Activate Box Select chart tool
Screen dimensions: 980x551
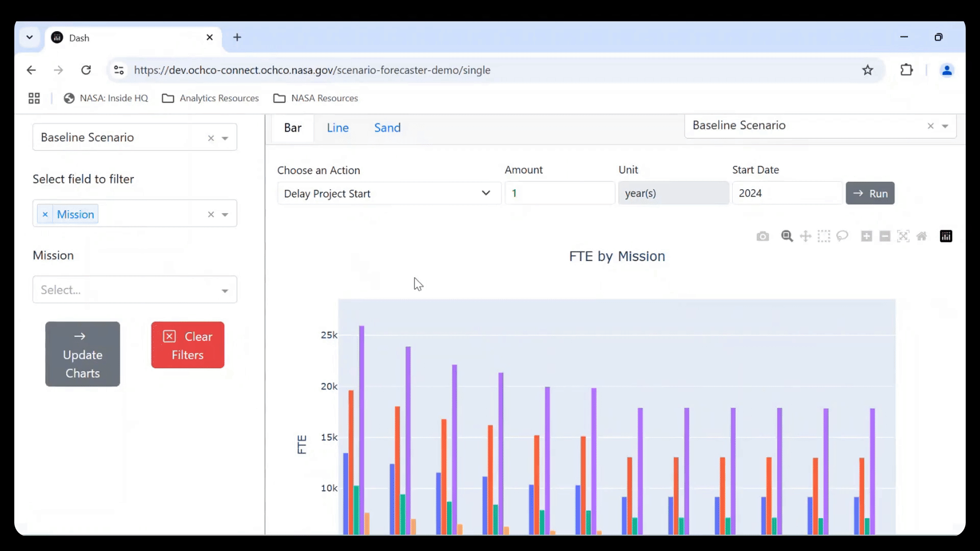coord(824,236)
